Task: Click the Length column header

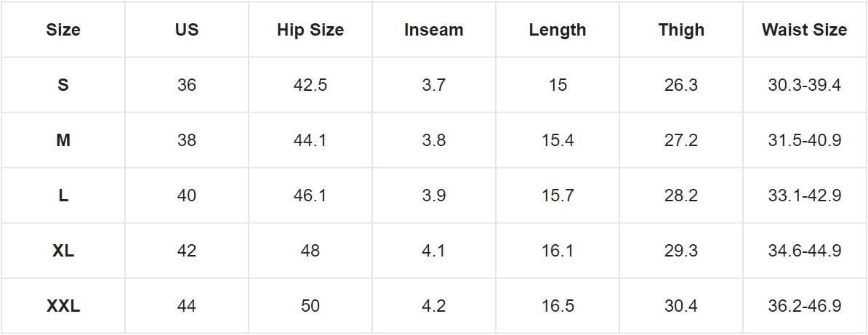Action: (558, 29)
